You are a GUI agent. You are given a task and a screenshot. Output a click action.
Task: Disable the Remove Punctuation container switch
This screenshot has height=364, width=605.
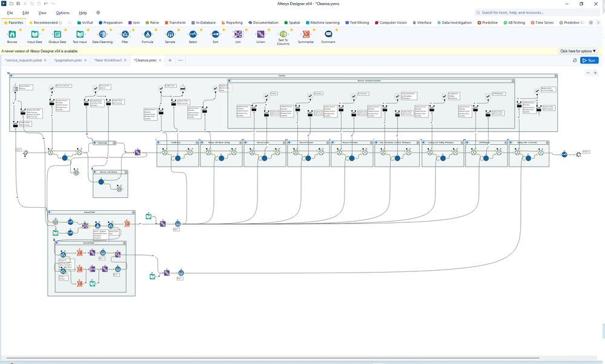click(334, 142)
